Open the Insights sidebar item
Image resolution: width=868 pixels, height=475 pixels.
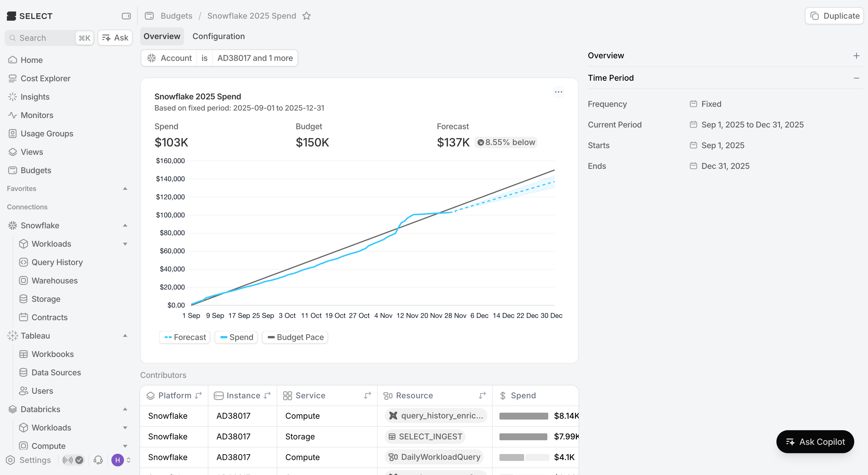coord(35,97)
